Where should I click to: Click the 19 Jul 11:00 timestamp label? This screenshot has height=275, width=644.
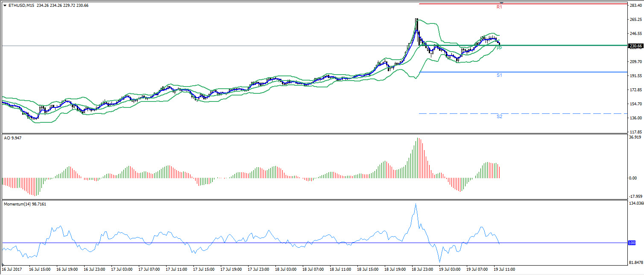(x=504, y=269)
